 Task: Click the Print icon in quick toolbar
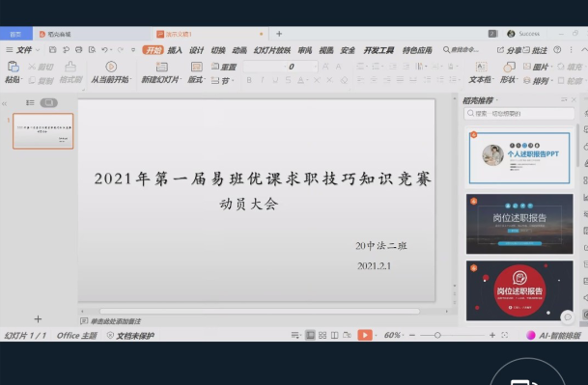79,49
